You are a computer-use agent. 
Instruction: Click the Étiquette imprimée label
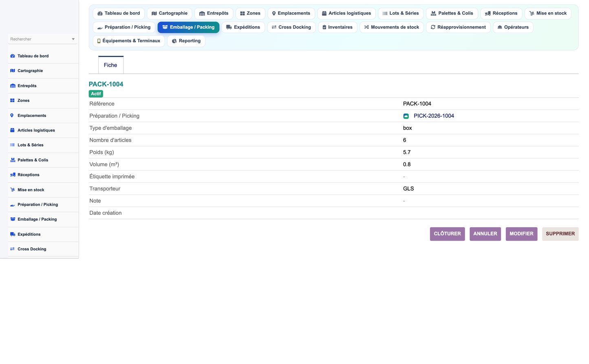(112, 177)
